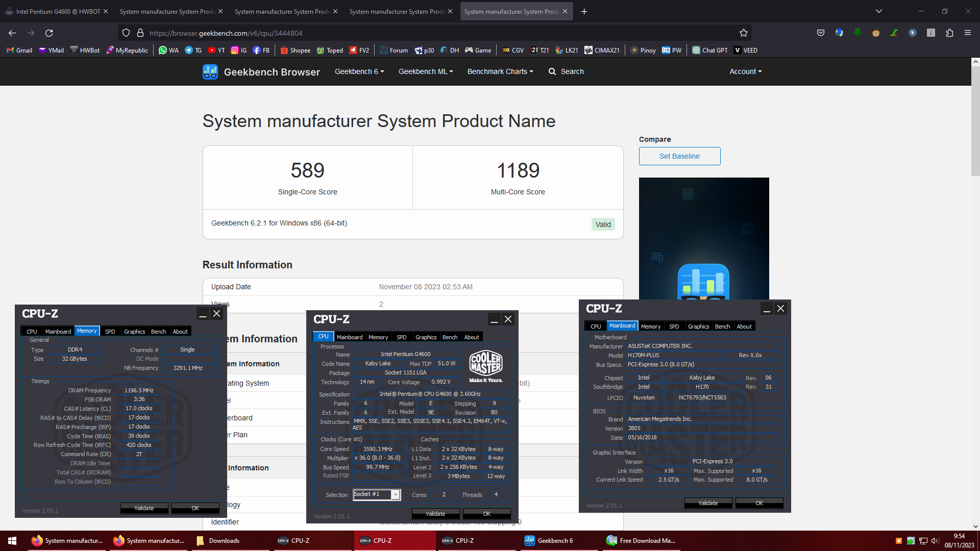Expand the Geekbench ML dropdown menu

[426, 71]
